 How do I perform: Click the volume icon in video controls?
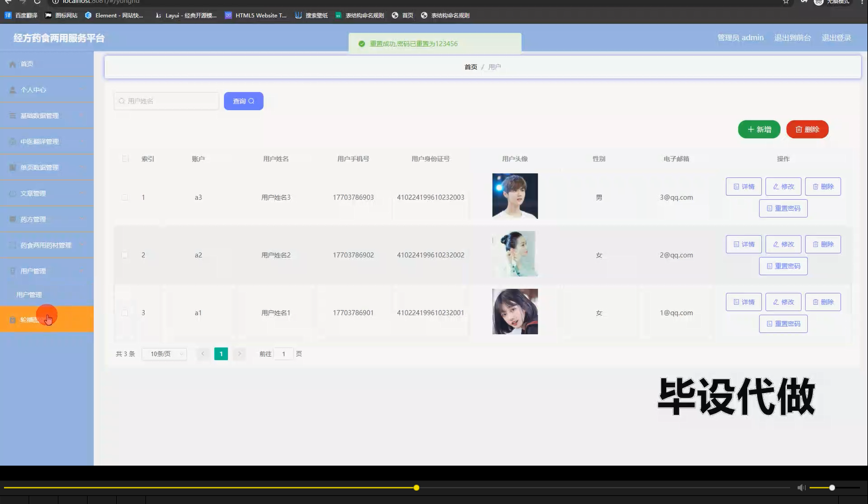coord(801,487)
